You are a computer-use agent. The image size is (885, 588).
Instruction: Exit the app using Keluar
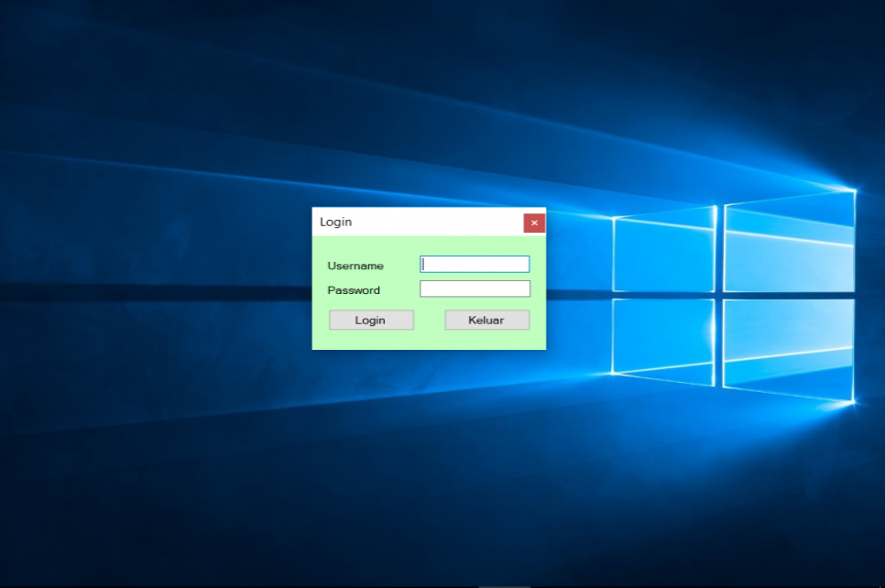click(x=486, y=320)
